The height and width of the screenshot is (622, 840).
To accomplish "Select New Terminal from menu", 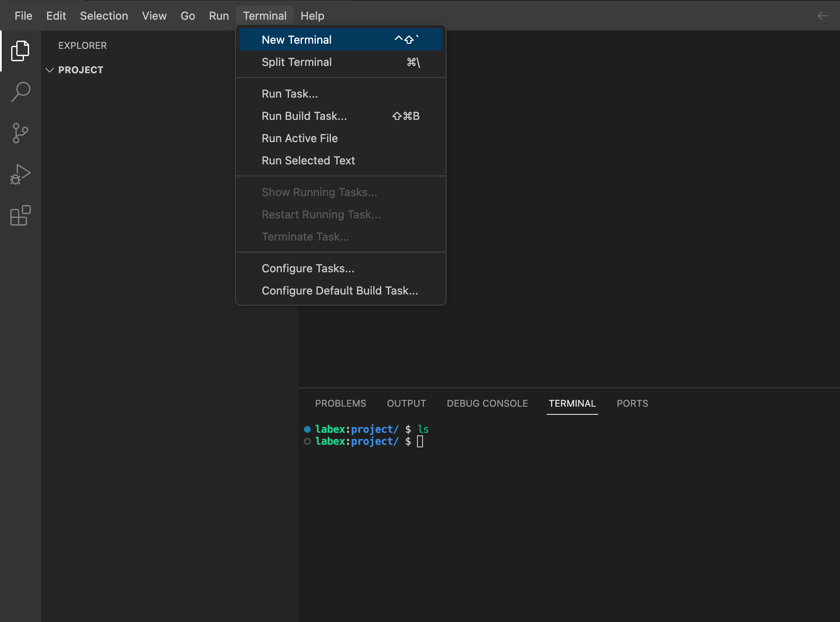I will tap(296, 40).
